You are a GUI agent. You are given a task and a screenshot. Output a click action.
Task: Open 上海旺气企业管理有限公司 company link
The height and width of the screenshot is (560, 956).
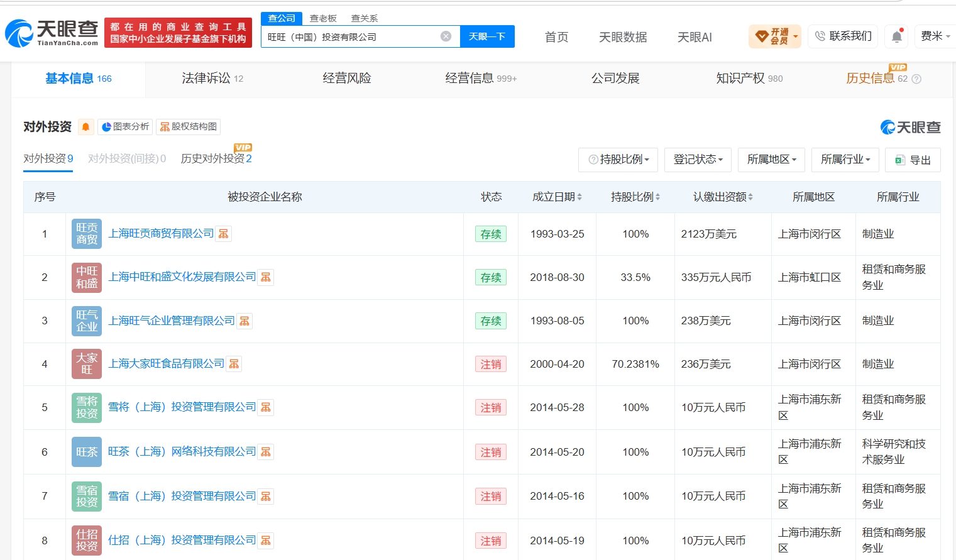(172, 321)
